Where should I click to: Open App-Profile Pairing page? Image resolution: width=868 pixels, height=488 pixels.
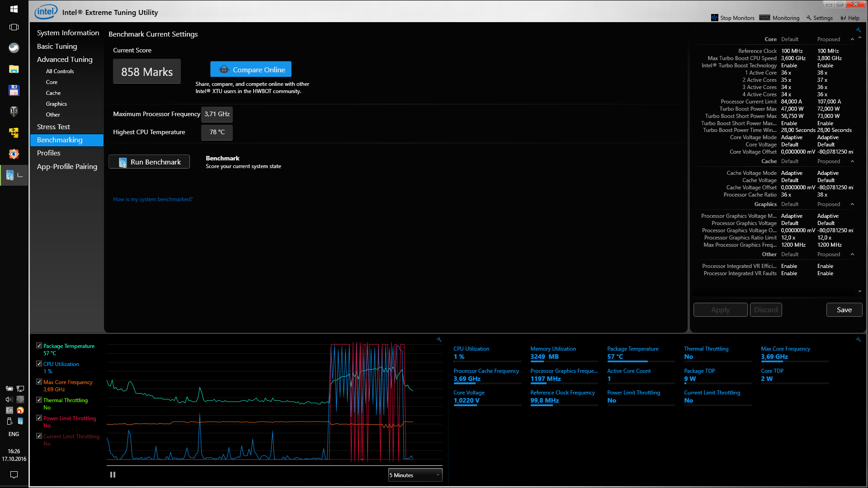(x=67, y=167)
